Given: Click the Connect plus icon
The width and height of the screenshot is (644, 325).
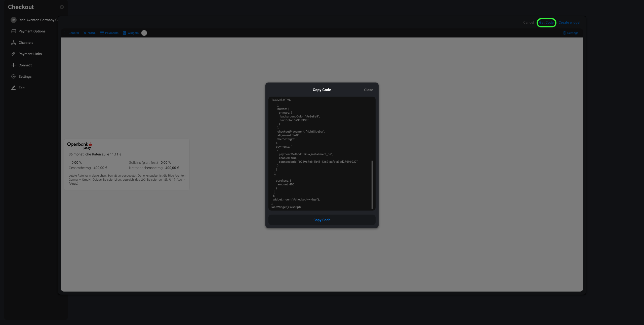Looking at the screenshot, I should (14, 65).
